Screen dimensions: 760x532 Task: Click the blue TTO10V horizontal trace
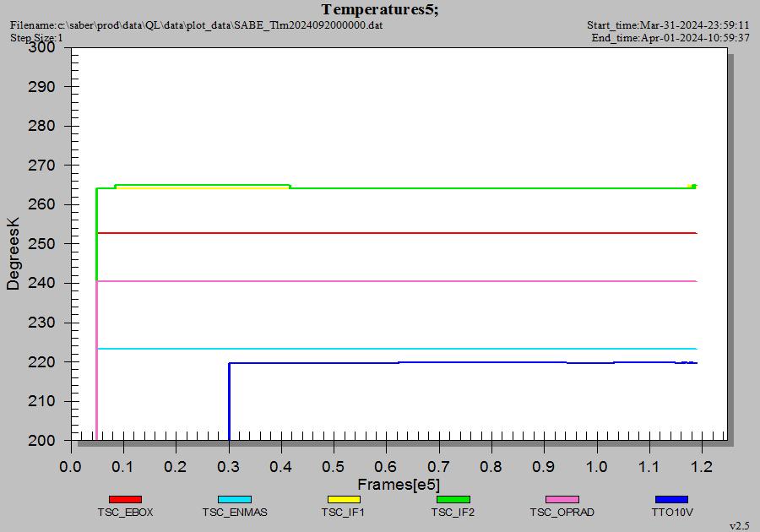pyautogui.click(x=463, y=362)
